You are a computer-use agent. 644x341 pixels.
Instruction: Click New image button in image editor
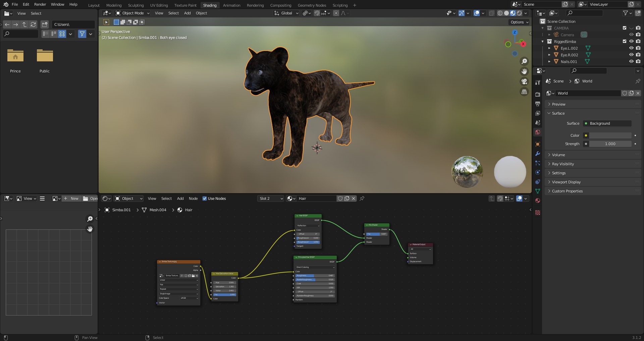coord(71,198)
